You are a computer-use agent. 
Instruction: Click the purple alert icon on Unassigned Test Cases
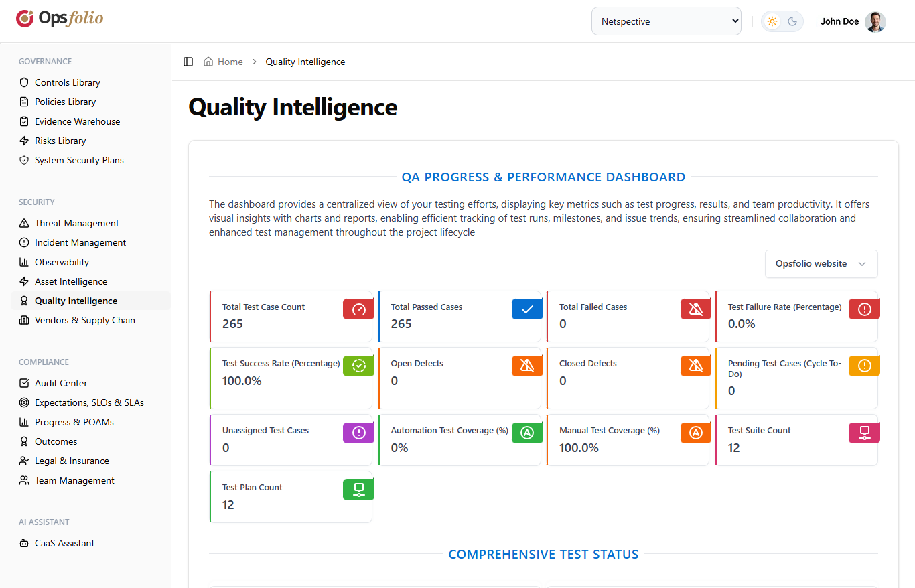click(358, 433)
